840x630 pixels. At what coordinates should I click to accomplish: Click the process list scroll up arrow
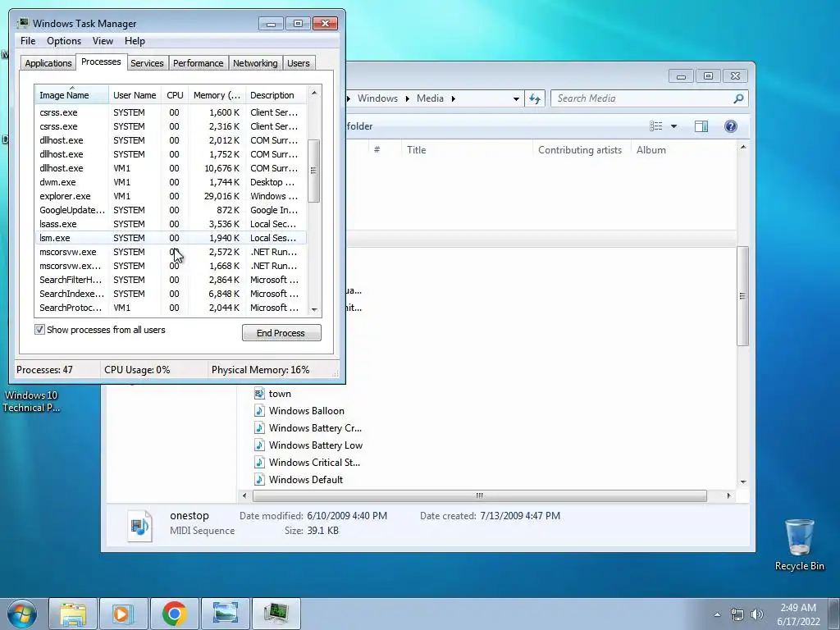click(x=314, y=93)
